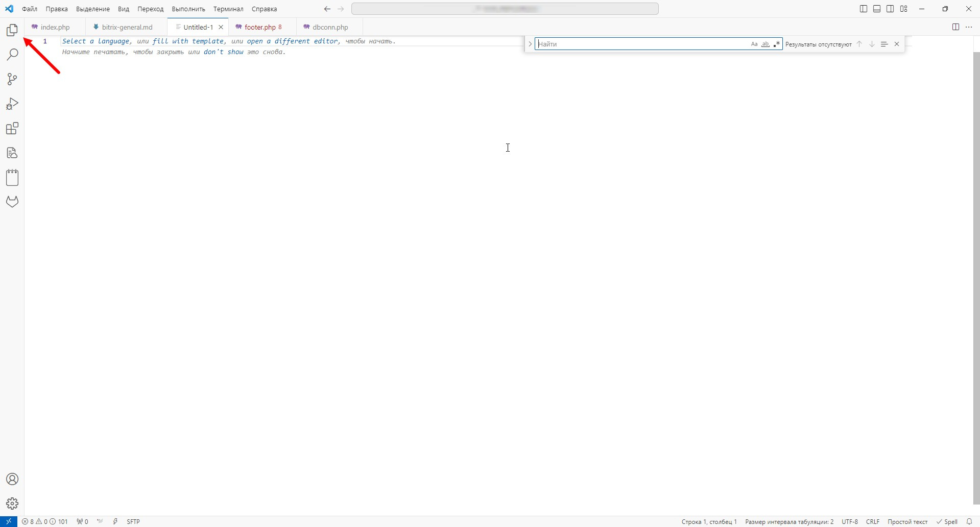This screenshot has width=980, height=527.
Task: Open the Manage gear menu
Action: coord(12,504)
